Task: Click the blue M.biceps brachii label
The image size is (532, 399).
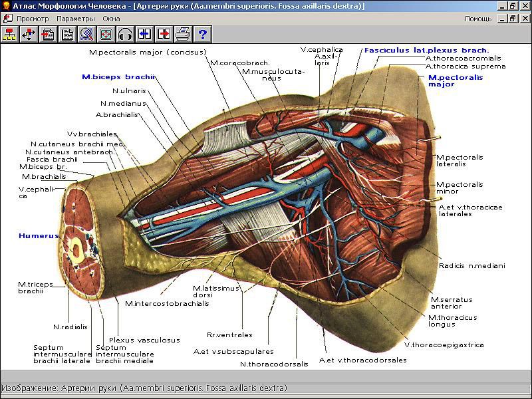Action: point(118,77)
